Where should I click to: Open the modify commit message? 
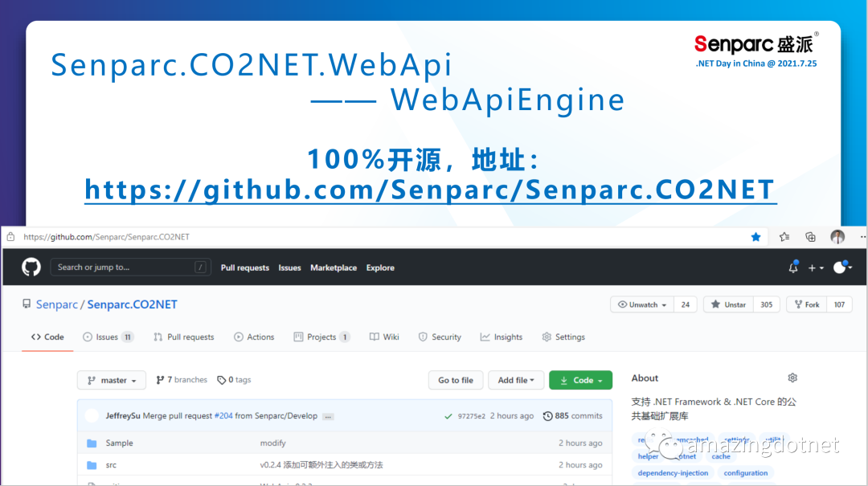[273, 443]
